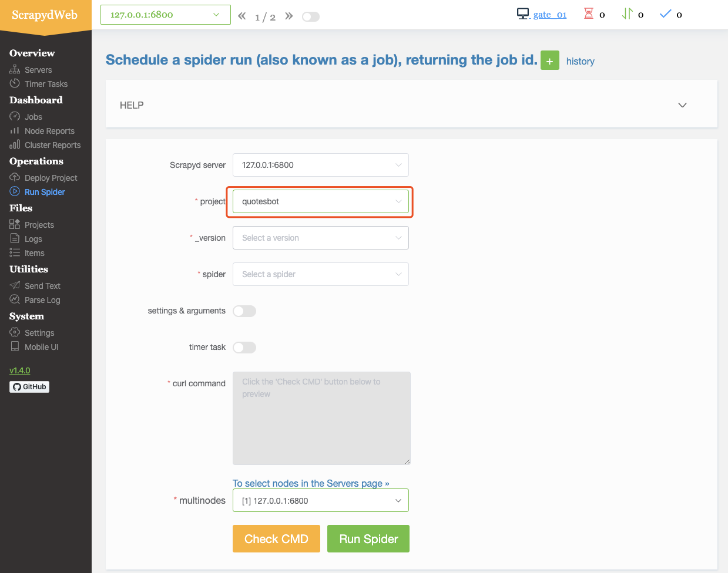Open the Select a spider dropdown
The height and width of the screenshot is (573, 728).
(321, 274)
